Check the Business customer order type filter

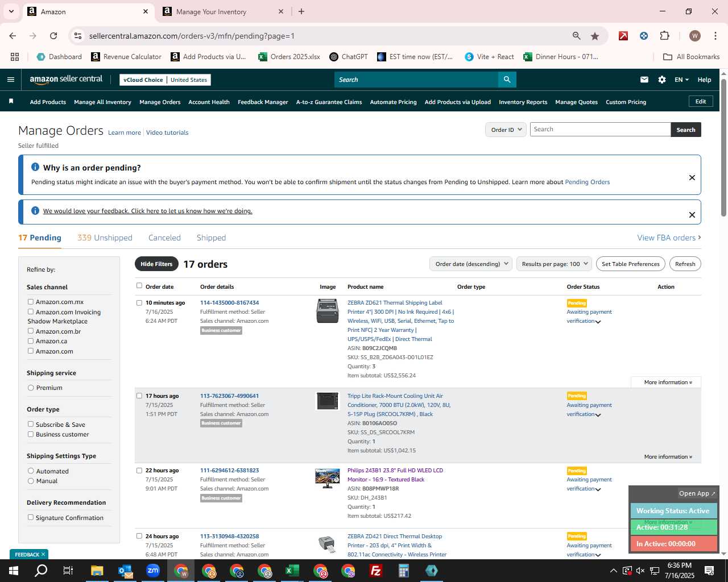click(x=31, y=434)
